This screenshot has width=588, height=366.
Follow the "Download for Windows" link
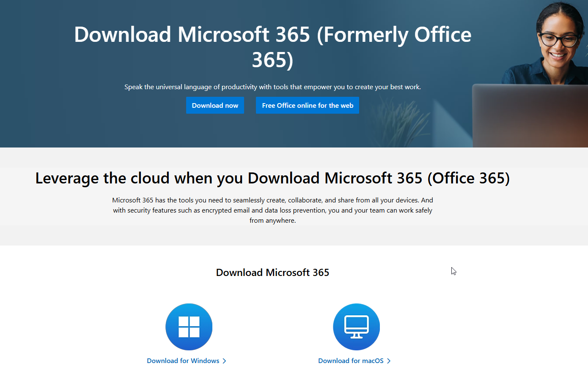[x=183, y=361]
